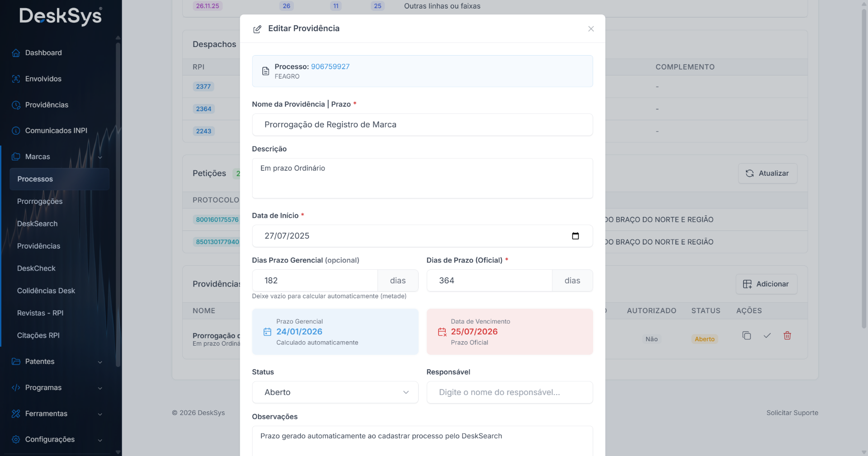Expand the Ferramentas menu chevron

tap(100, 414)
